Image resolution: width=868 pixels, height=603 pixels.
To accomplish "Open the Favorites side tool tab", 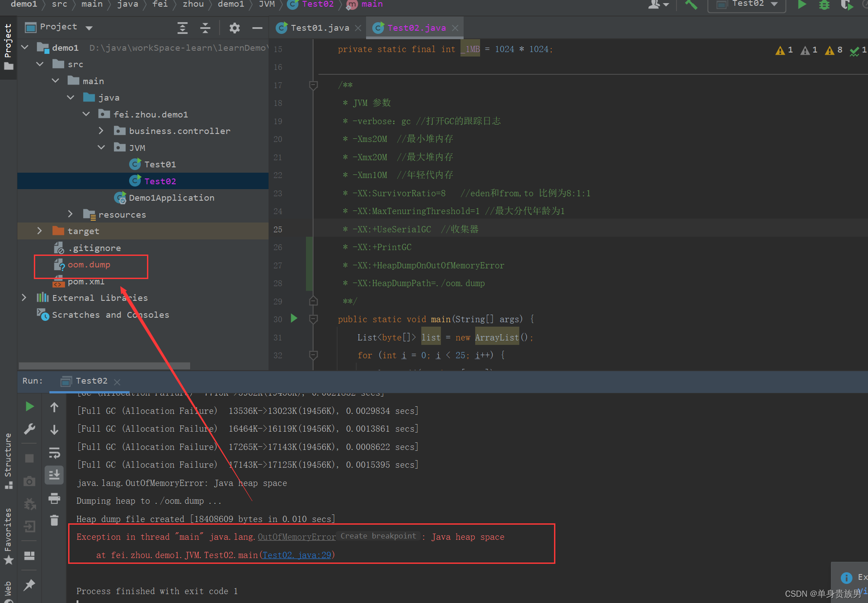I will click(8, 537).
